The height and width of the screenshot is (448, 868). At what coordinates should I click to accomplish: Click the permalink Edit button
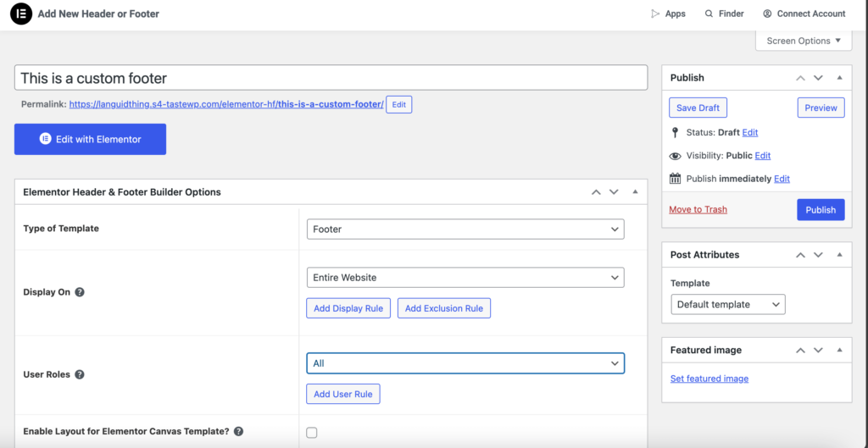398,104
